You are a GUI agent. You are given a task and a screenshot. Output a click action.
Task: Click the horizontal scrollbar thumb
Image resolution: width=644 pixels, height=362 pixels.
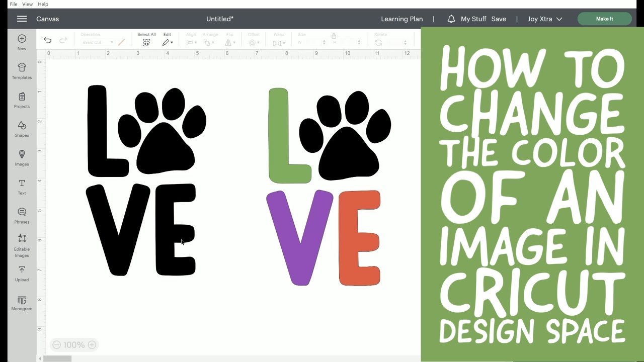[x=57, y=358]
